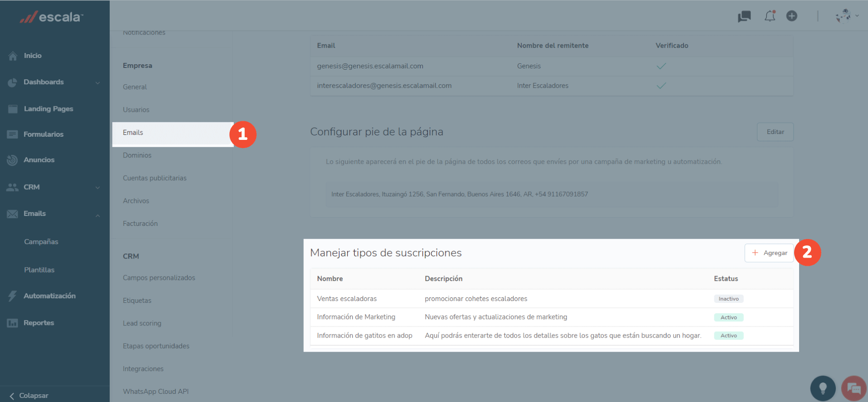The height and width of the screenshot is (402, 868).
Task: Open the Ventas escaladoras subscription row
Action: coord(347,299)
